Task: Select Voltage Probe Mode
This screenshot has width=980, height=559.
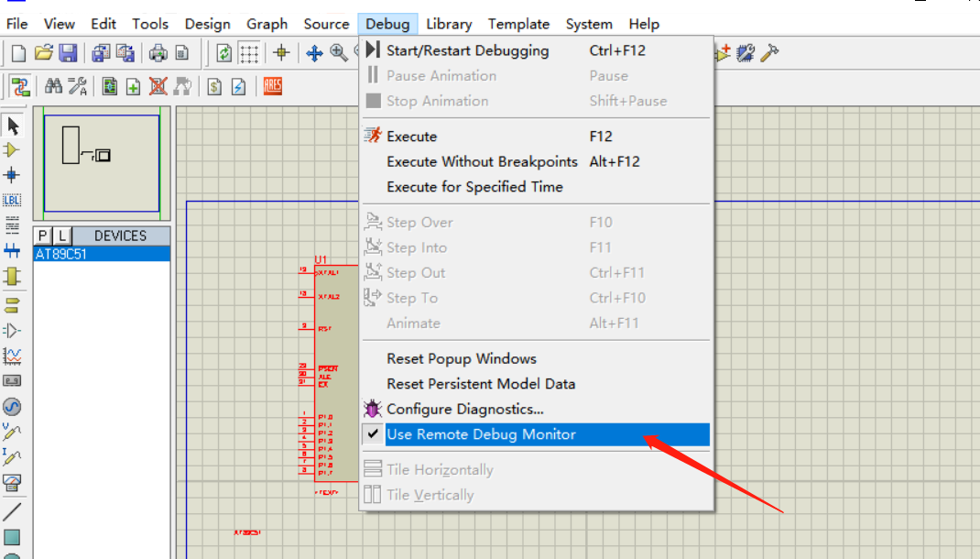Action: (x=12, y=432)
